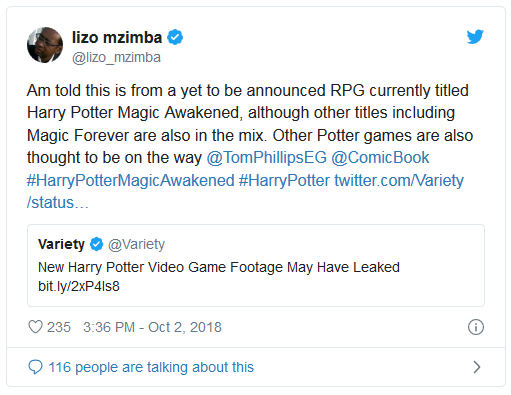Follow the #HarryPotterMagicAwakened hashtag
The image size is (511, 395).
(131, 181)
